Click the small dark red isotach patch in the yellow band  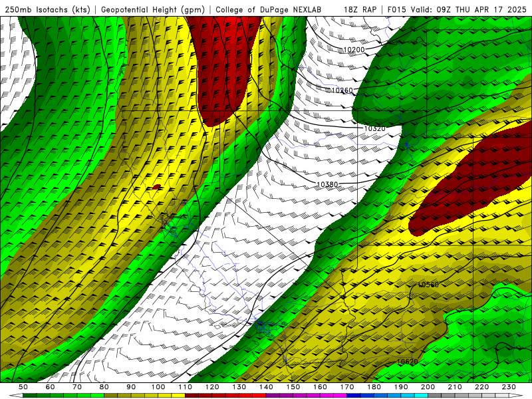pos(156,187)
